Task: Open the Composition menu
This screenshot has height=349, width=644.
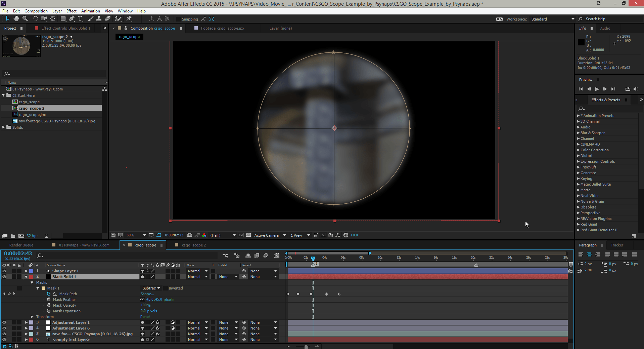Action: click(x=36, y=11)
